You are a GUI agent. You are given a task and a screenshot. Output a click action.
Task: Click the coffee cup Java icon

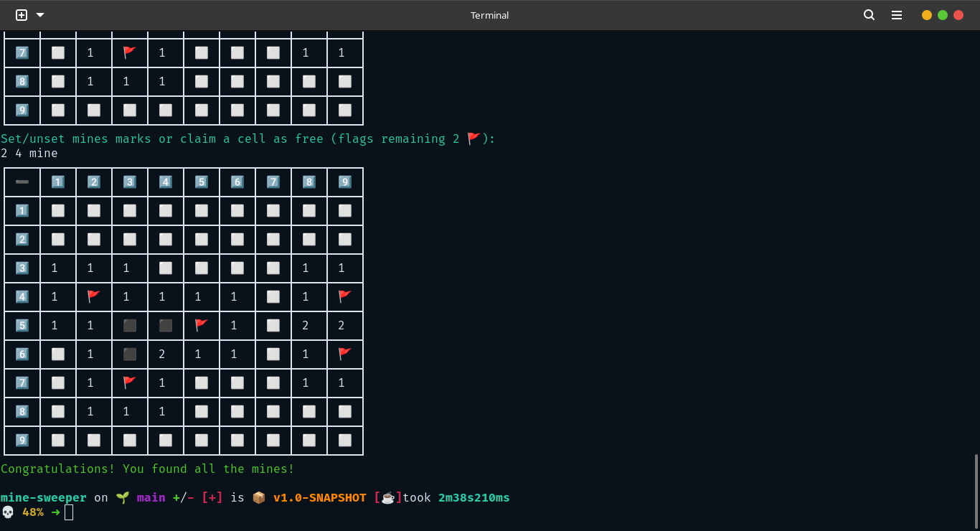[387, 497]
